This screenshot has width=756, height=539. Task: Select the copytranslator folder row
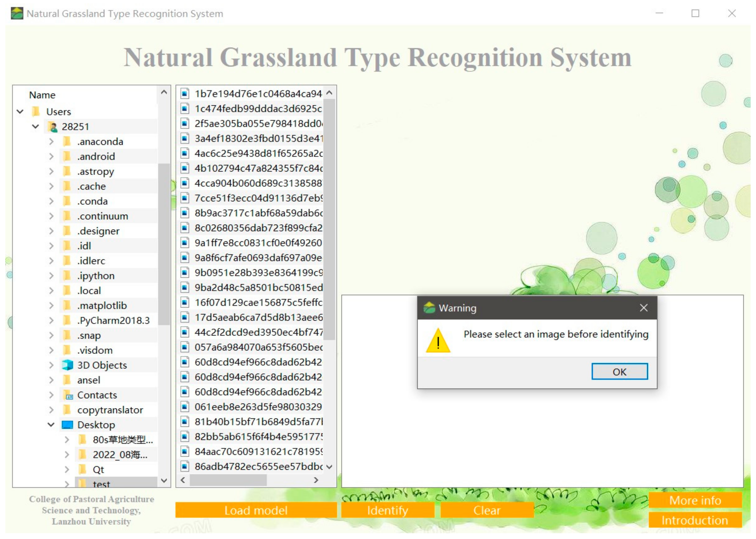tap(108, 410)
